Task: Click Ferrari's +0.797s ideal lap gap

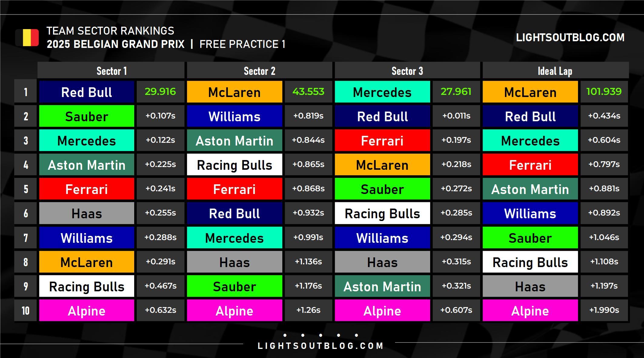Action: 604,164
